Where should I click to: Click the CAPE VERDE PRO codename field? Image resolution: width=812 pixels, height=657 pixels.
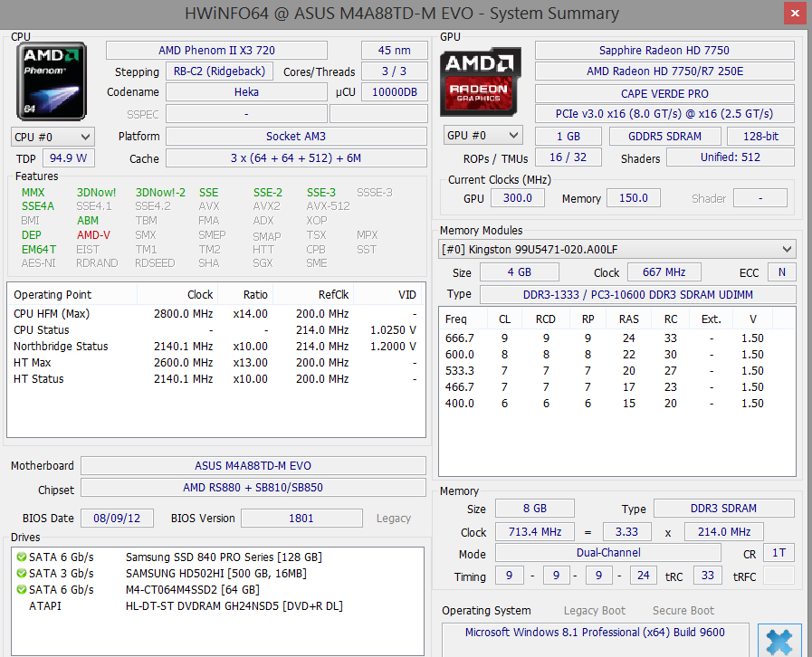(x=664, y=94)
